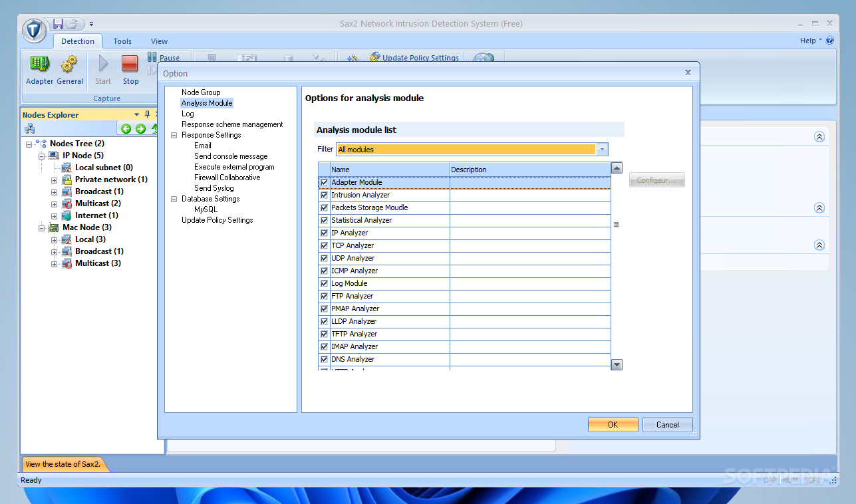Click Cancel in the Option dialog
856x504 pixels.
pos(667,425)
